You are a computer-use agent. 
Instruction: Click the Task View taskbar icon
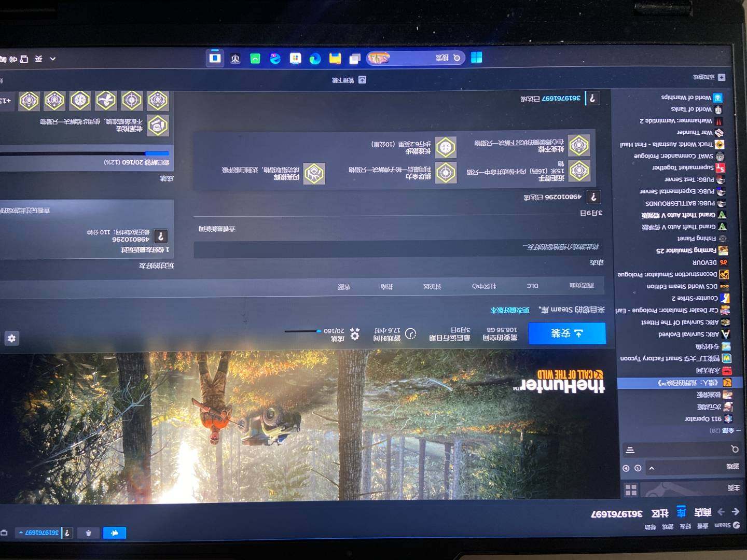tap(355, 59)
